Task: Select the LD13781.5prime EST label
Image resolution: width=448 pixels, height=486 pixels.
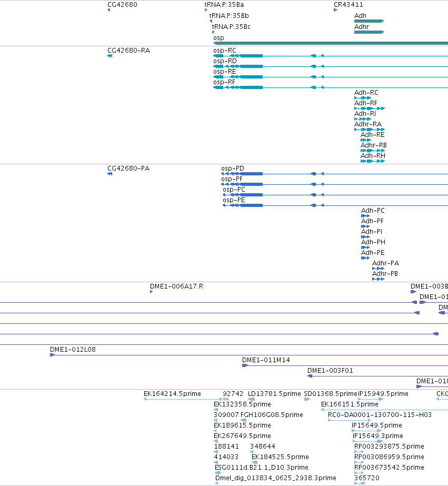Action: click(x=274, y=394)
